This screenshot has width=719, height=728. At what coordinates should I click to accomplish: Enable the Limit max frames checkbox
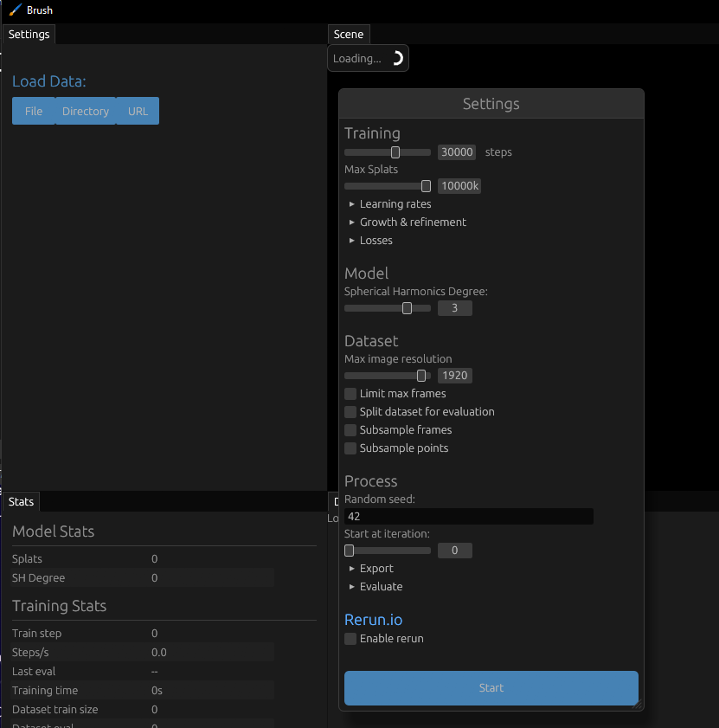click(350, 393)
